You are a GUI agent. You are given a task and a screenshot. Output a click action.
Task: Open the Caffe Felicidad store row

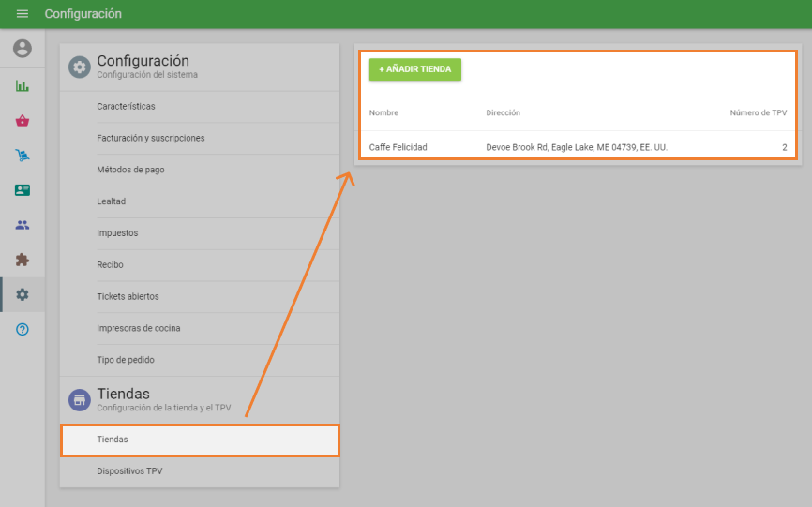pos(577,147)
